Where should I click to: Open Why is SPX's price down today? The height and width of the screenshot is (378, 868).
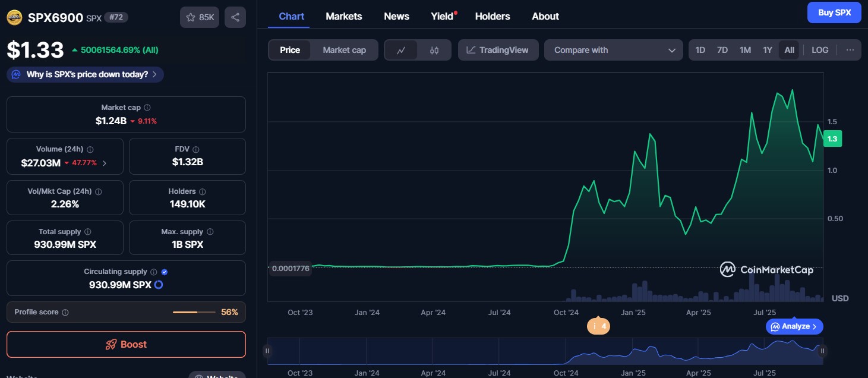pos(86,74)
